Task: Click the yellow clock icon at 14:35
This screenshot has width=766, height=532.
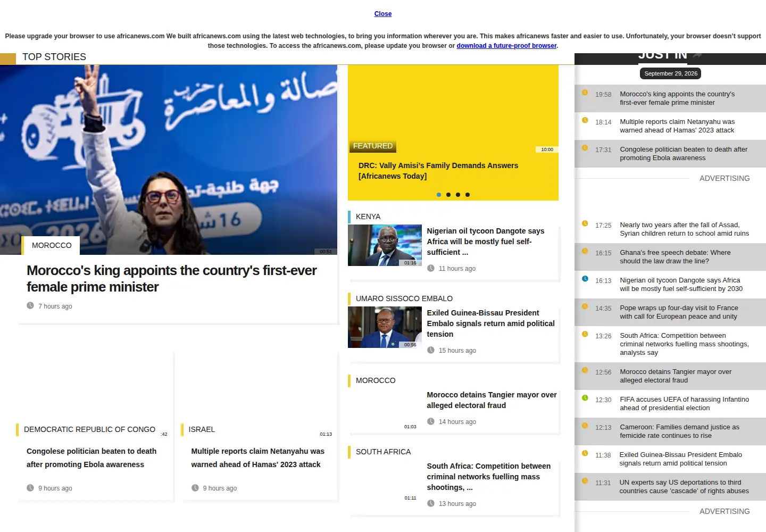Action: coord(585,306)
